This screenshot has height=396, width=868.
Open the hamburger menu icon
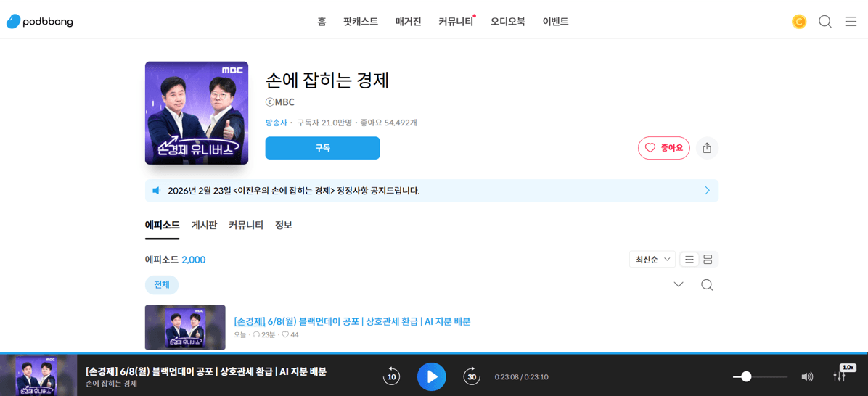(x=851, y=22)
